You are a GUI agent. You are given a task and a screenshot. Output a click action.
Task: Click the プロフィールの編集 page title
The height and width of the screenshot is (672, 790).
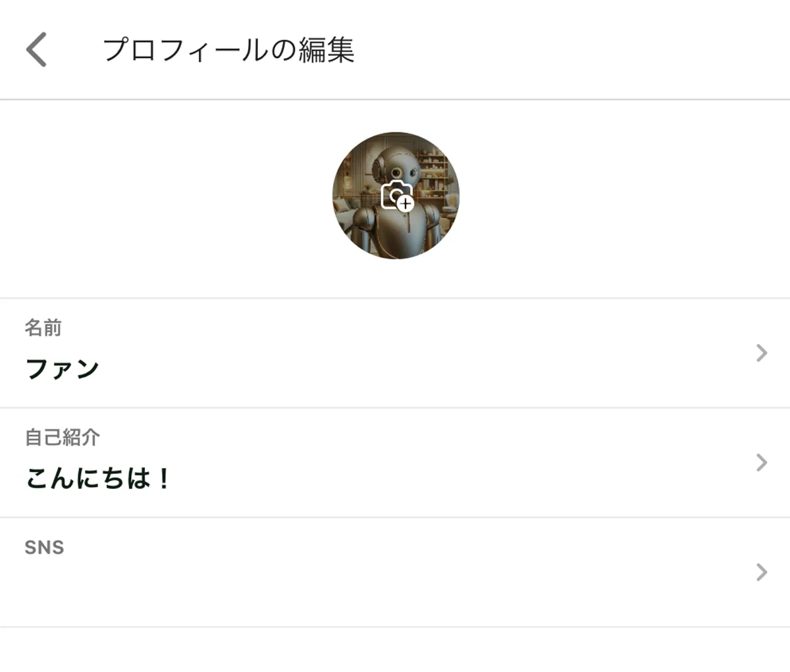pyautogui.click(x=229, y=50)
